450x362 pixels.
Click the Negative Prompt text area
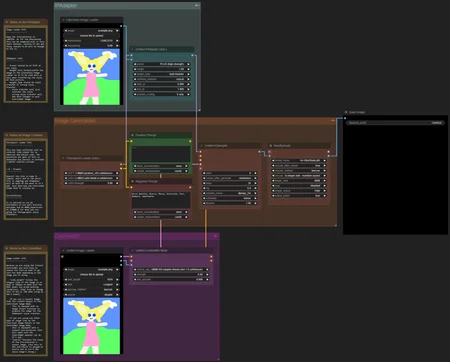point(161,200)
